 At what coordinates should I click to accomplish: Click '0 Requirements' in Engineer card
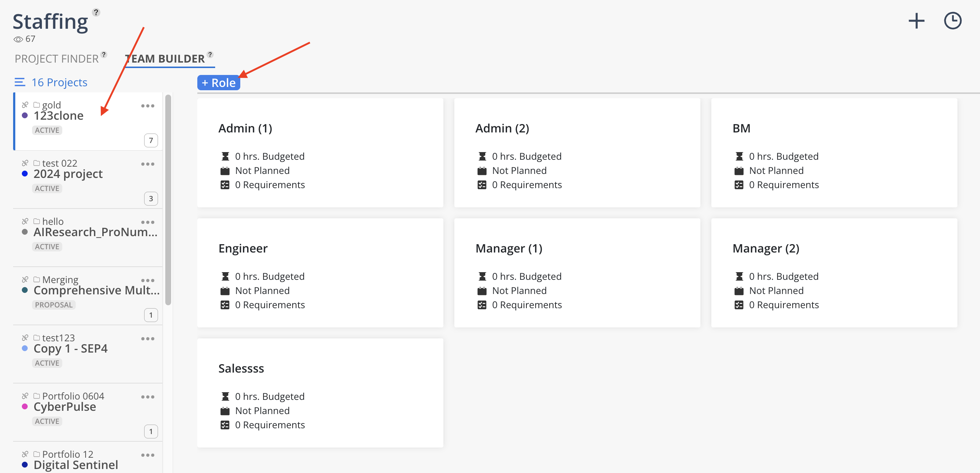270,305
